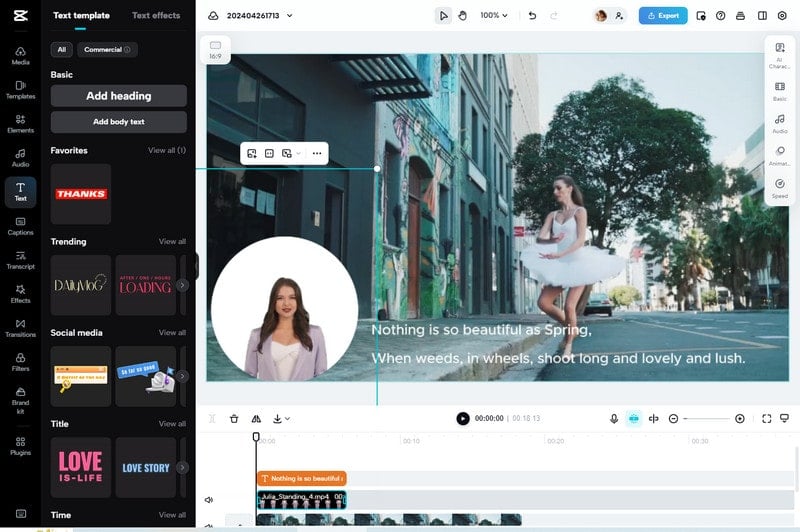Mute the Julia_Standing video track
The width and height of the screenshot is (800, 532).
(209, 500)
